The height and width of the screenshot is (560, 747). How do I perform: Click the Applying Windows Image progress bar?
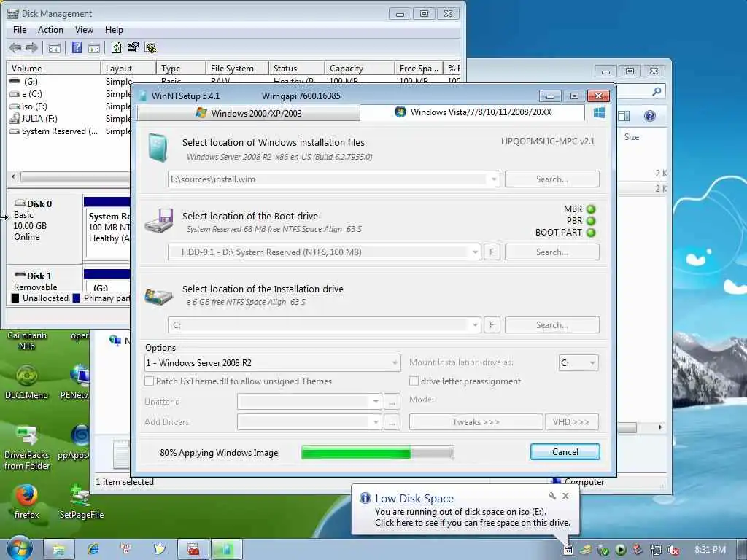(378, 452)
